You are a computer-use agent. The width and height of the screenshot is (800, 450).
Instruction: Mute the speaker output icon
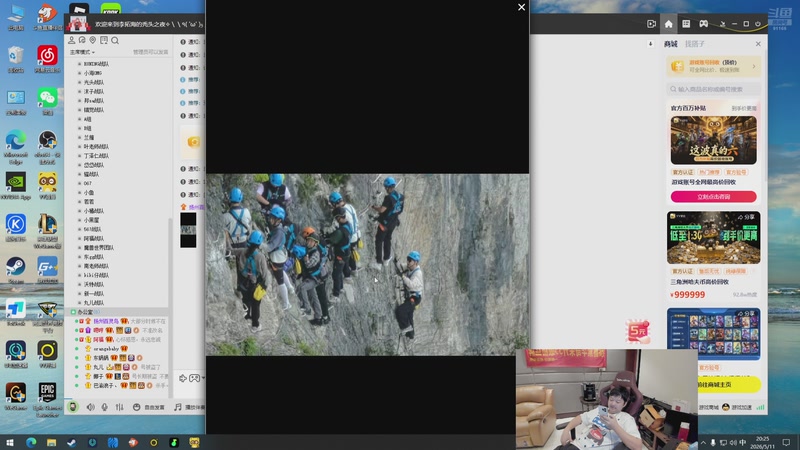[90, 407]
